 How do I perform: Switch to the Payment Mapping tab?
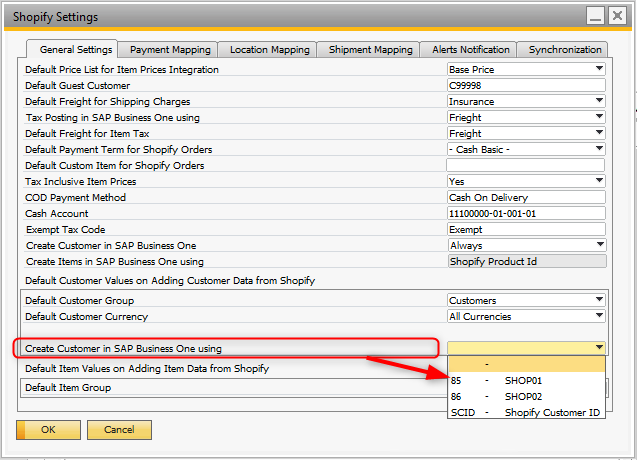click(x=170, y=49)
